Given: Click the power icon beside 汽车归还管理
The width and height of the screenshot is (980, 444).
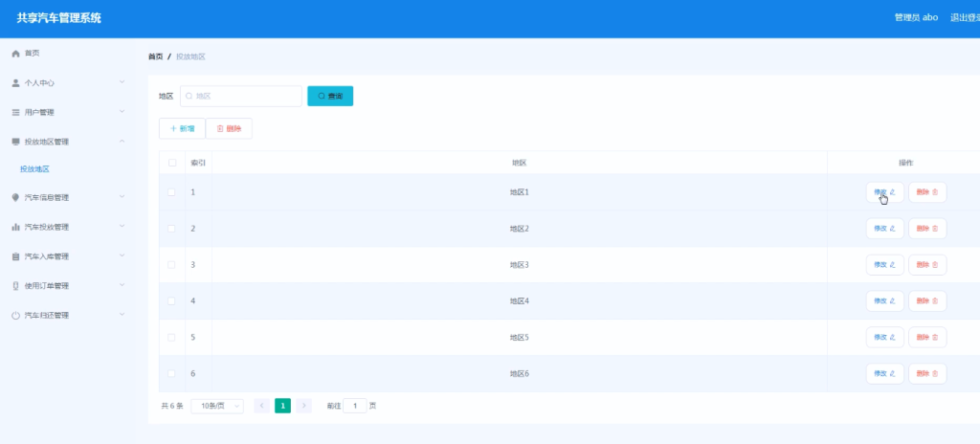Looking at the screenshot, I should (15, 316).
